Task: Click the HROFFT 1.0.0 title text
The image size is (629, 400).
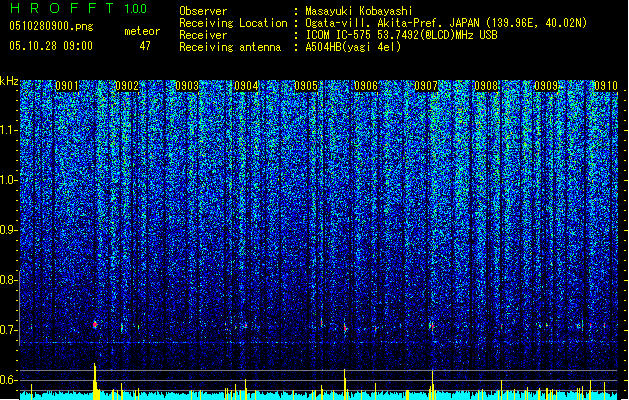Action: point(79,8)
